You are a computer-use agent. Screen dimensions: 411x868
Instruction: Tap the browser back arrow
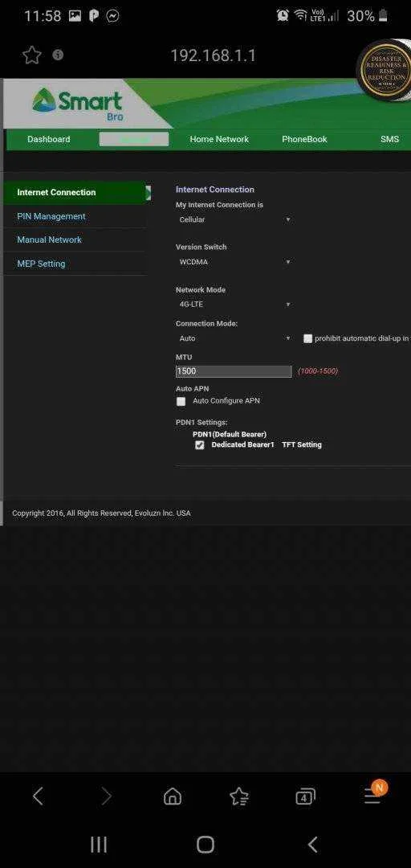[x=38, y=796]
